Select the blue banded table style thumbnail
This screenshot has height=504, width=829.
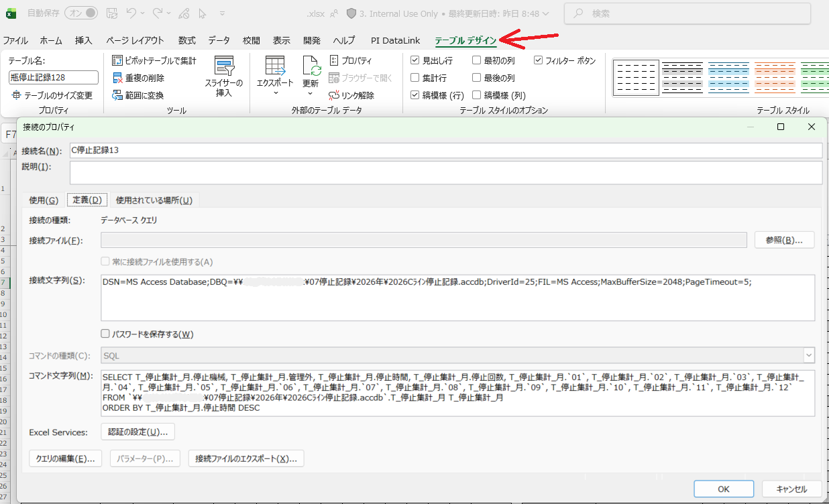click(728, 78)
